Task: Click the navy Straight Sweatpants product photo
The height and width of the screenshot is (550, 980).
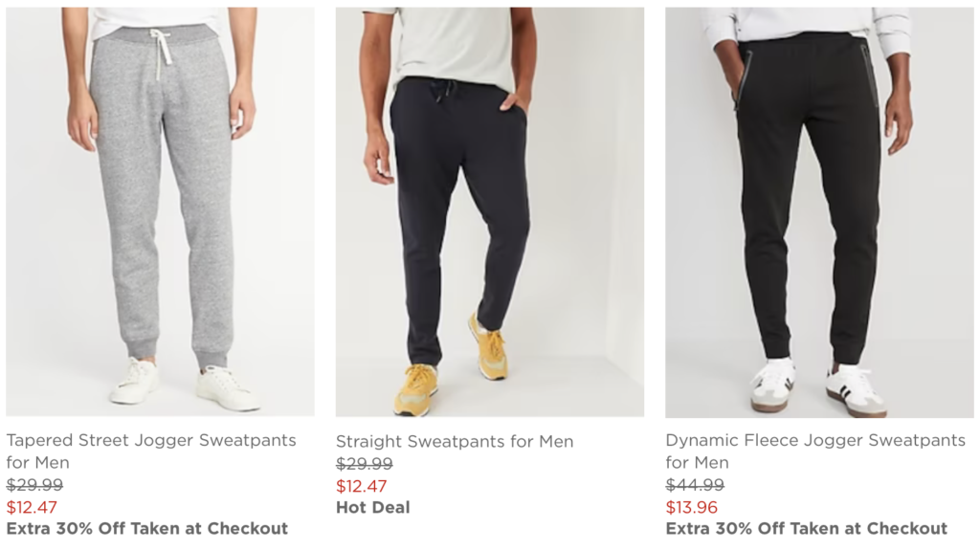Action: click(x=489, y=210)
